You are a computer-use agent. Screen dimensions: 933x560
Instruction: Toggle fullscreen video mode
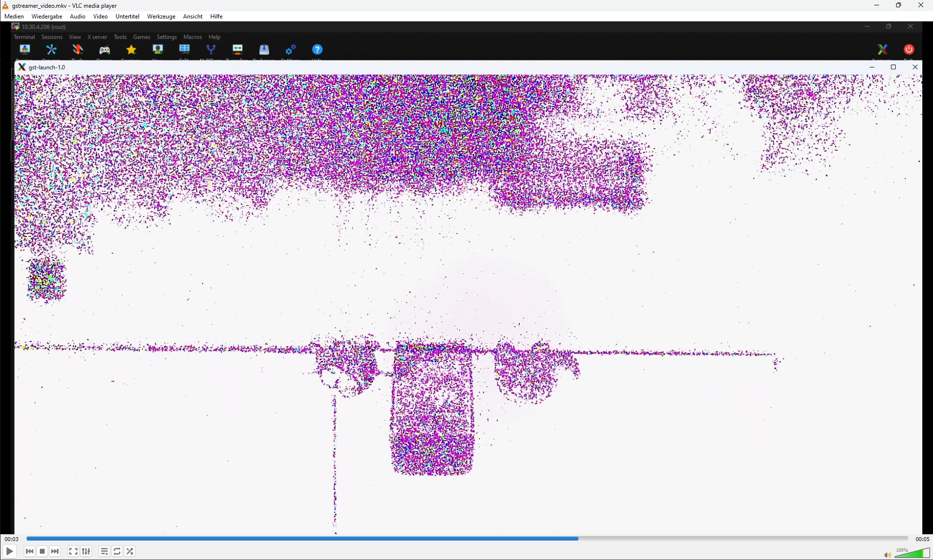(x=73, y=551)
